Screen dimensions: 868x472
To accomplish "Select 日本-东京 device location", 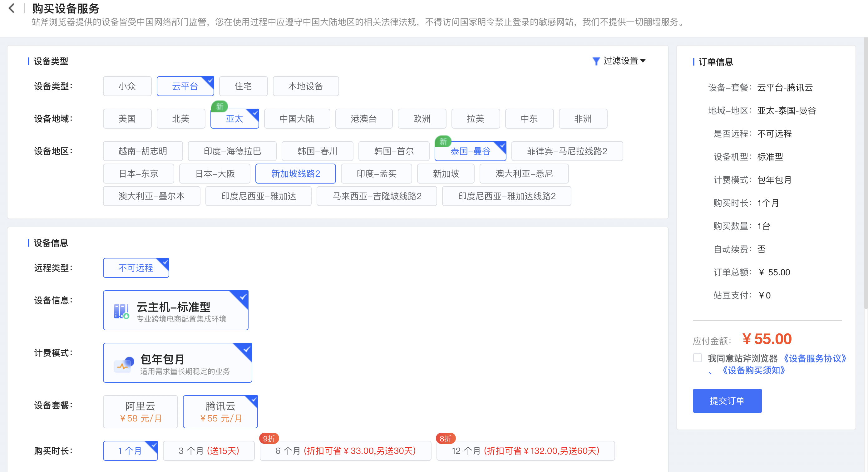I will pos(139,174).
